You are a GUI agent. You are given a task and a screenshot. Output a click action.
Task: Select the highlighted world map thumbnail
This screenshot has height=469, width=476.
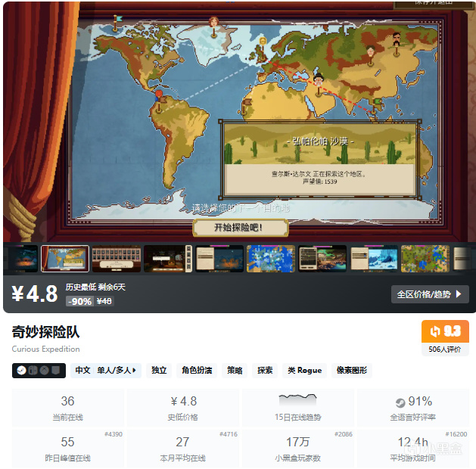[65, 259]
